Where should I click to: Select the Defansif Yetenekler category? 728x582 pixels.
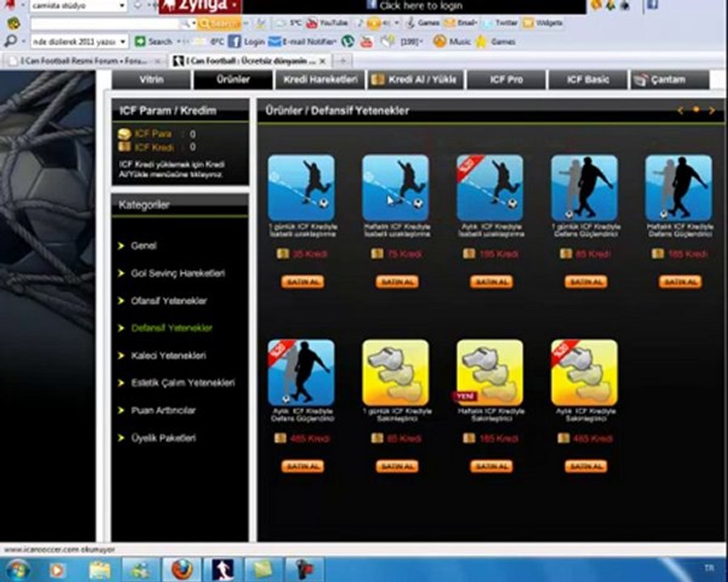(x=171, y=327)
